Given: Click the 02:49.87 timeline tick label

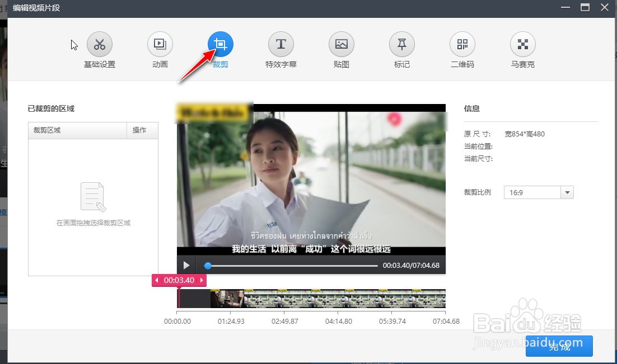Looking at the screenshot, I should (x=285, y=321).
